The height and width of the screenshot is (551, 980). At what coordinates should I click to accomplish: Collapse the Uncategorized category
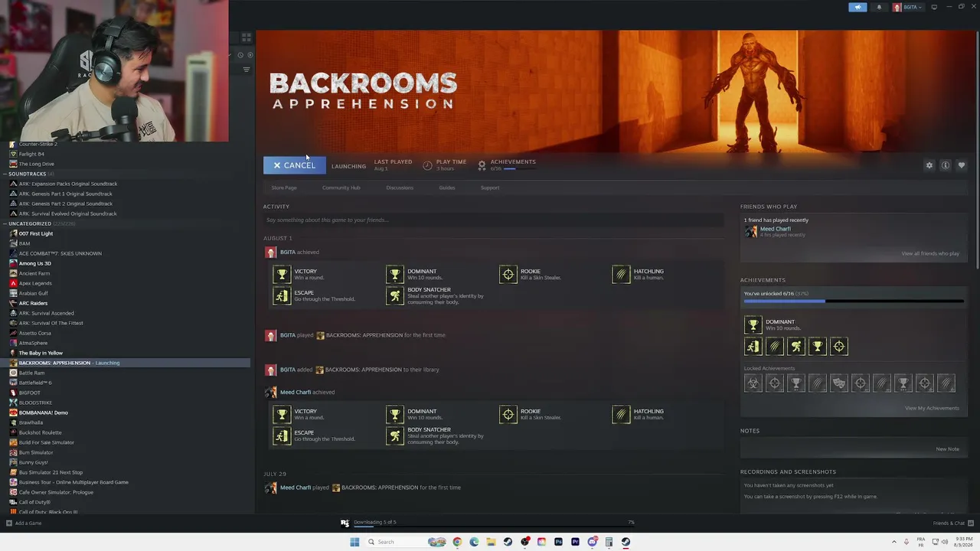click(5, 223)
